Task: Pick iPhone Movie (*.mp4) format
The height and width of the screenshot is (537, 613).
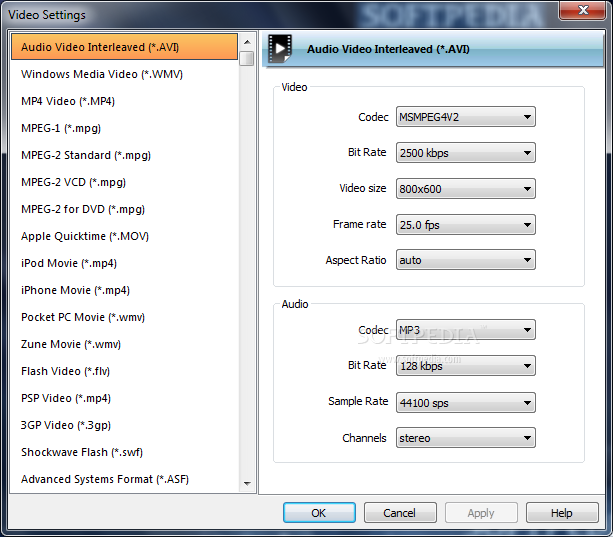Action: 124,290
